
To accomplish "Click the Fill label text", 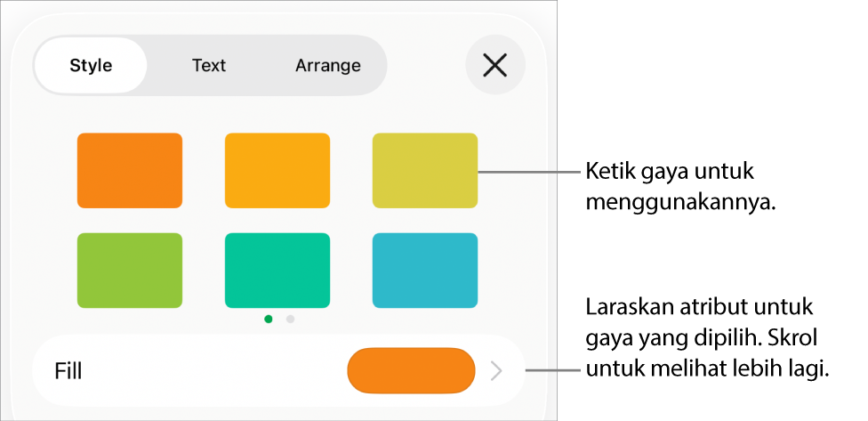I will coord(68,371).
